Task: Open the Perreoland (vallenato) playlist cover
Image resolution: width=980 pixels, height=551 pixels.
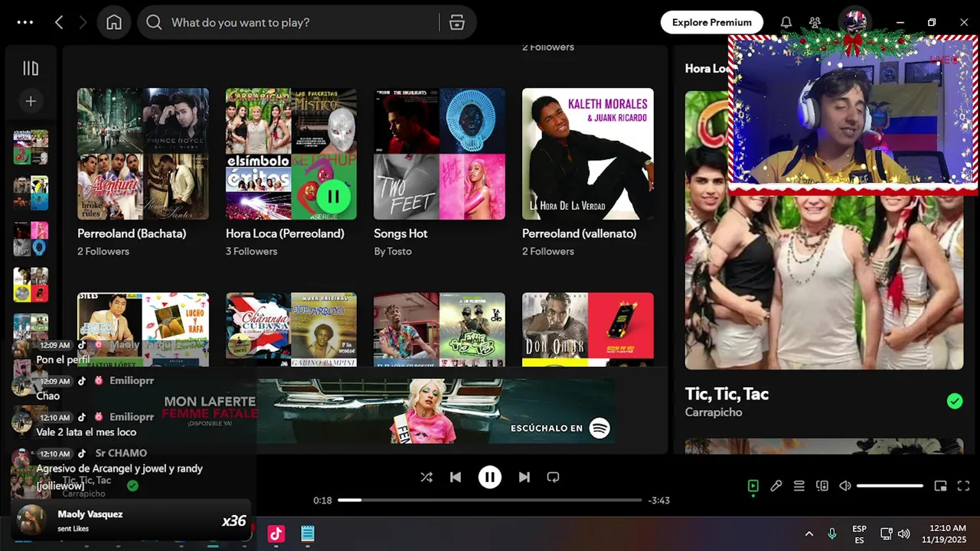Action: [x=588, y=154]
